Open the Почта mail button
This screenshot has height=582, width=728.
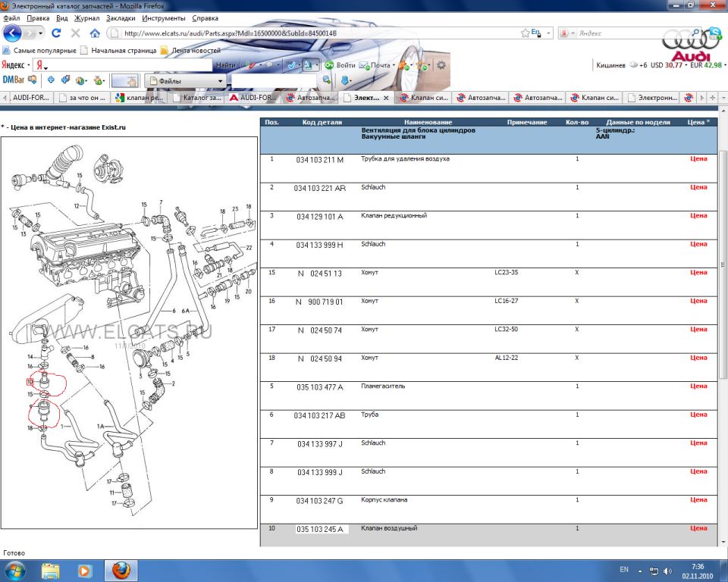click(x=377, y=65)
